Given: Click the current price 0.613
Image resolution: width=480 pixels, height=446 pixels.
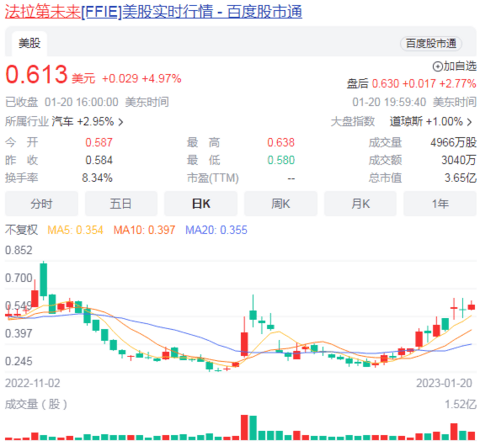Looking at the screenshot, I should coord(37,74).
